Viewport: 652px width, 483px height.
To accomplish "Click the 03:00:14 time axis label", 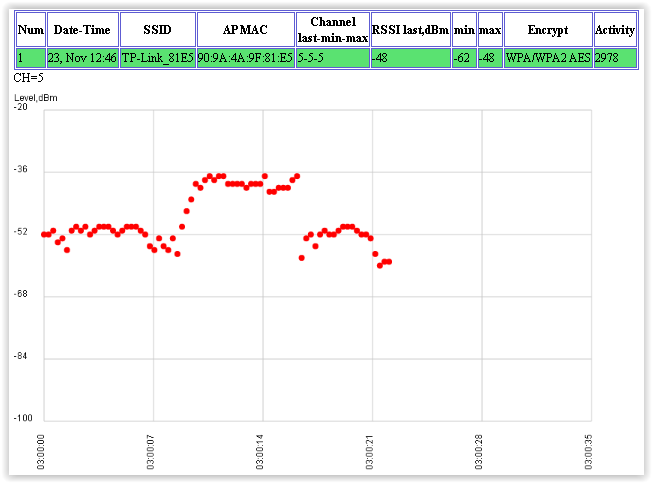I will tap(262, 452).
